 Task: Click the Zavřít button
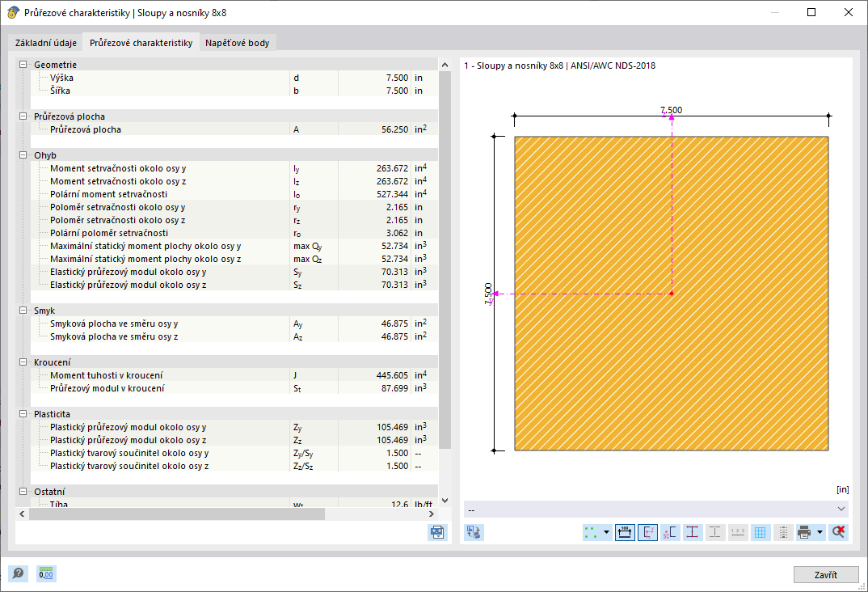(825, 575)
